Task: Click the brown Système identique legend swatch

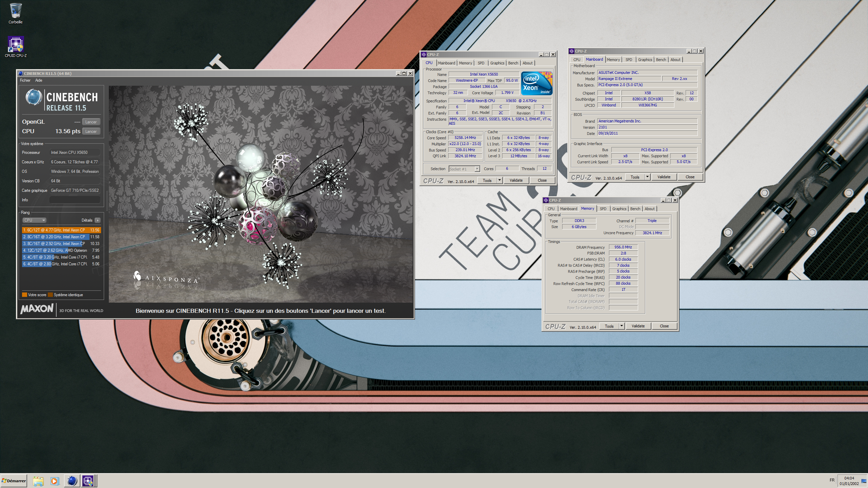Action: 50,295
